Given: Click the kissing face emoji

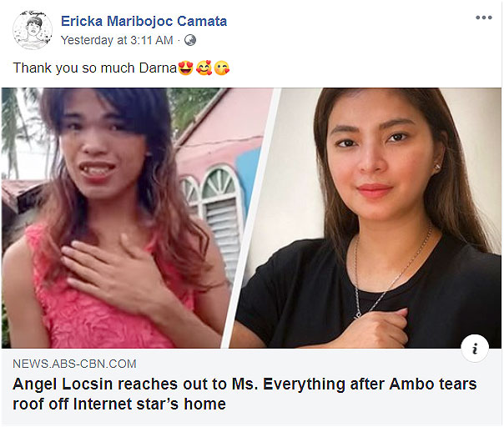Looking at the screenshot, I should [x=222, y=68].
